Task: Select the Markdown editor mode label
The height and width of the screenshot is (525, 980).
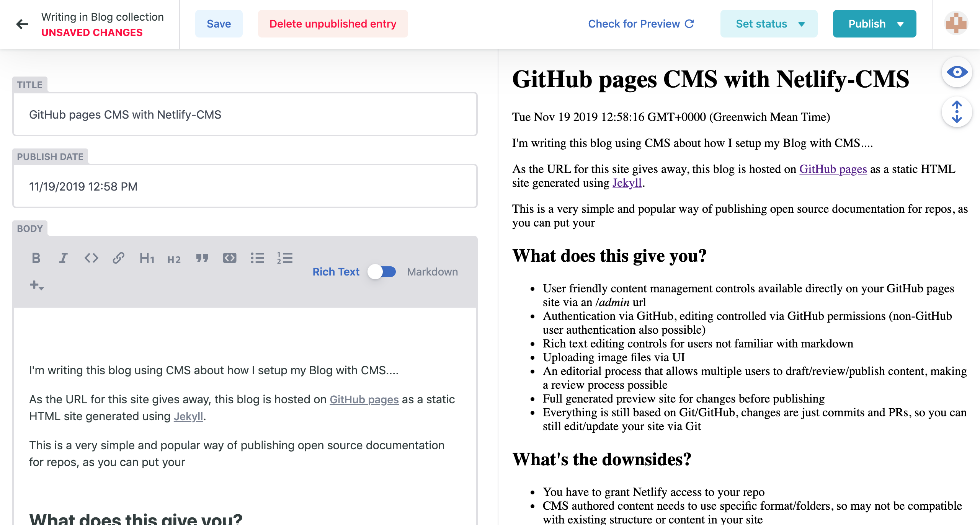Action: tap(432, 272)
